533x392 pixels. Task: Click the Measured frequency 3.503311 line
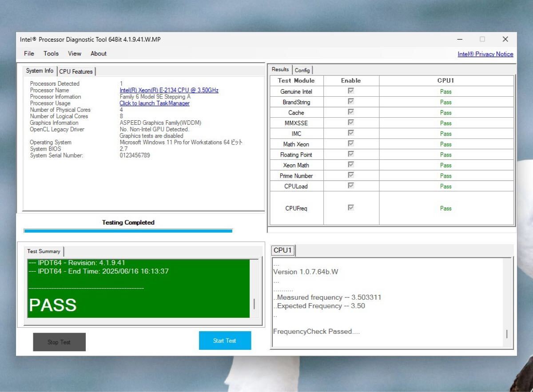[x=327, y=297]
